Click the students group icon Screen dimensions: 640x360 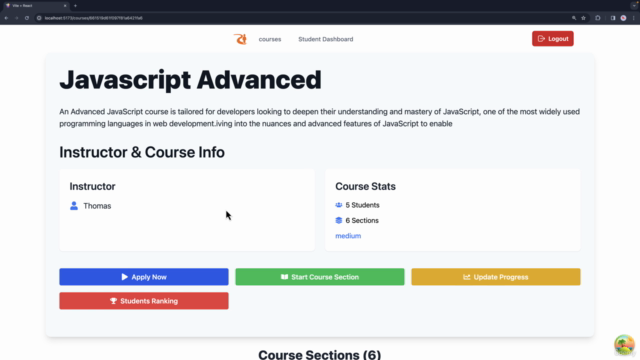point(339,205)
